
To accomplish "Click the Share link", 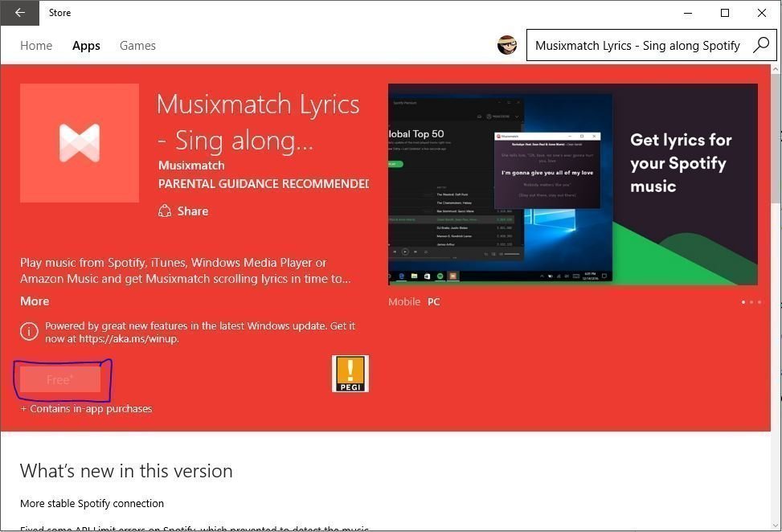I will coord(193,211).
